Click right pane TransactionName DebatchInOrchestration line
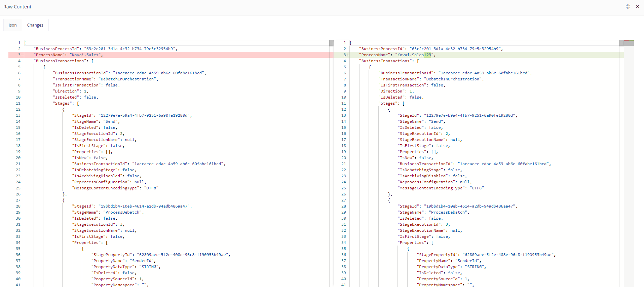 [x=431, y=79]
